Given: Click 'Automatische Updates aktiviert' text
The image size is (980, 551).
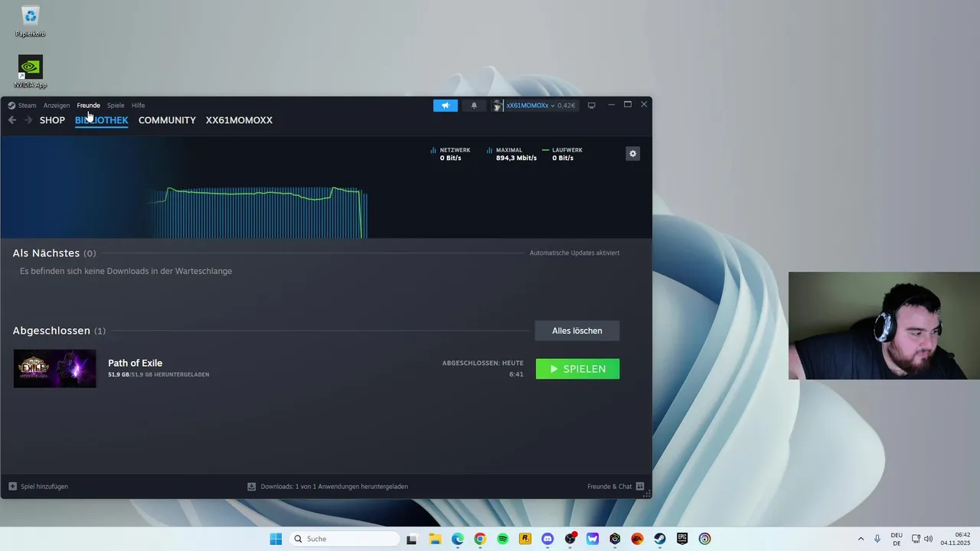Looking at the screenshot, I should (x=574, y=253).
